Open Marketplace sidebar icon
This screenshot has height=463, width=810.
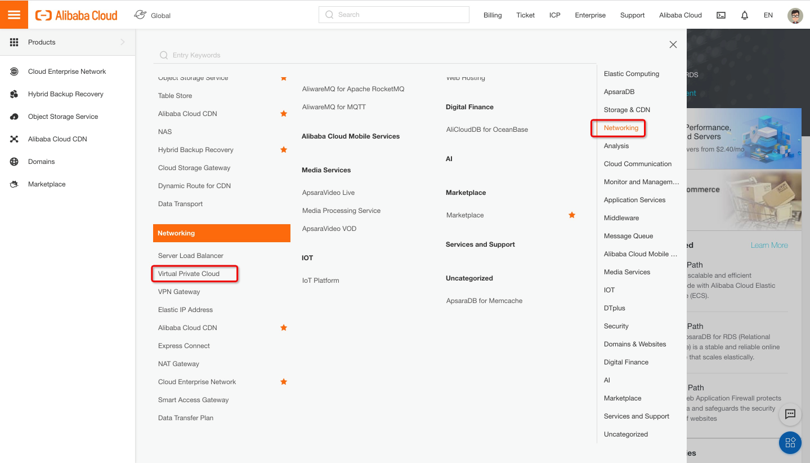click(14, 184)
